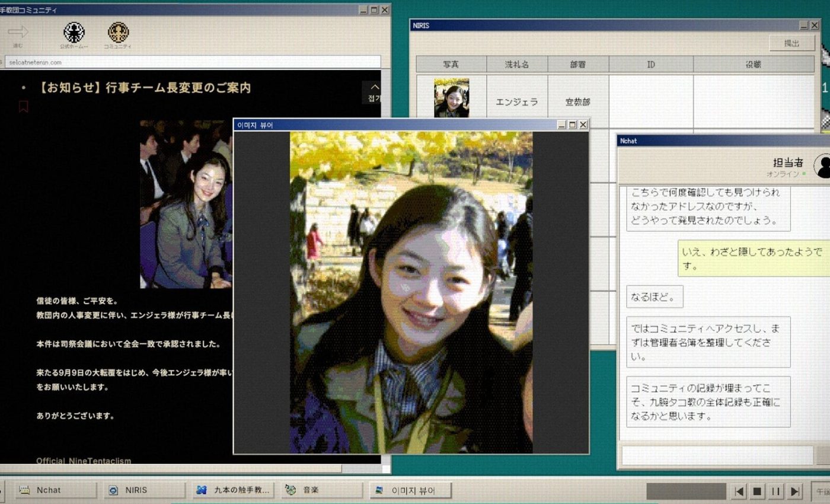Close the 이미지 뷰어 window

[x=583, y=125]
